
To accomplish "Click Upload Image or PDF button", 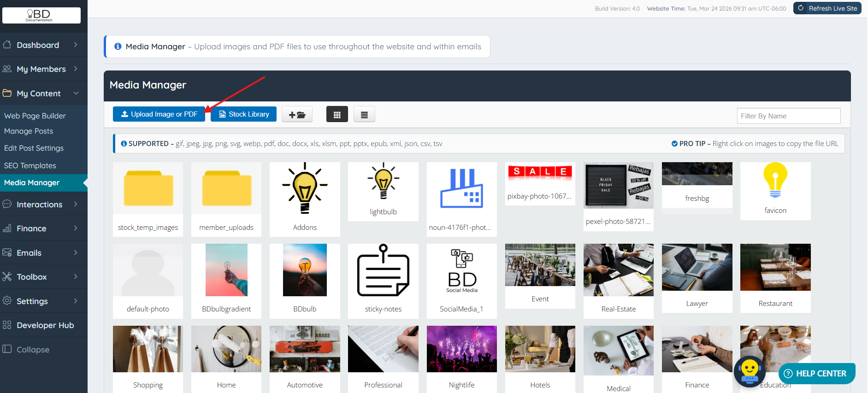I will click(x=159, y=114).
